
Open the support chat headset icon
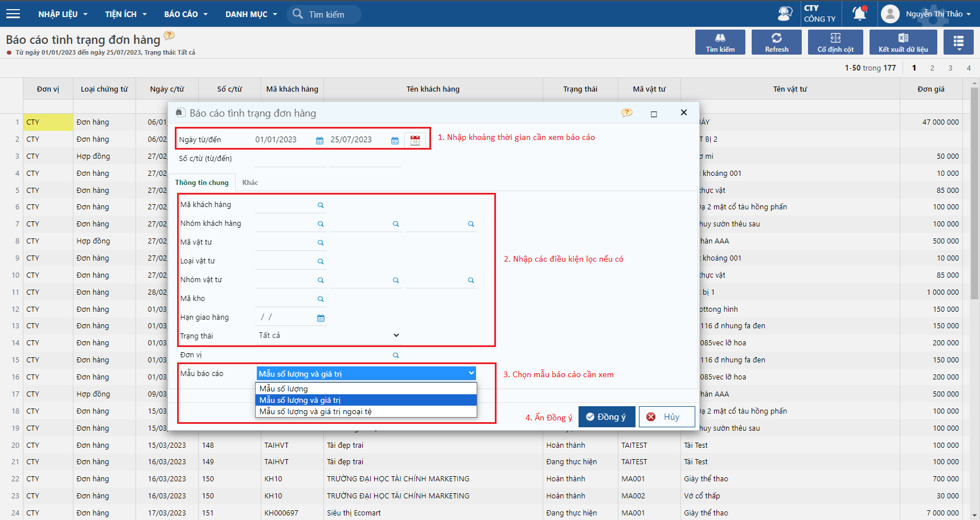785,14
